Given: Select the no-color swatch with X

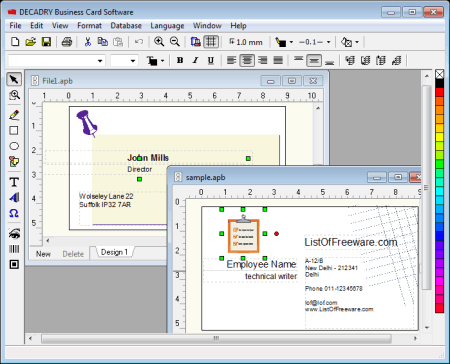Looking at the screenshot, I should pos(439,74).
